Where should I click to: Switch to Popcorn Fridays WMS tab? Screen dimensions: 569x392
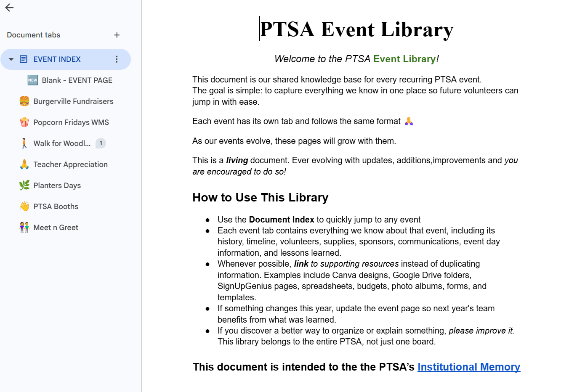point(71,122)
